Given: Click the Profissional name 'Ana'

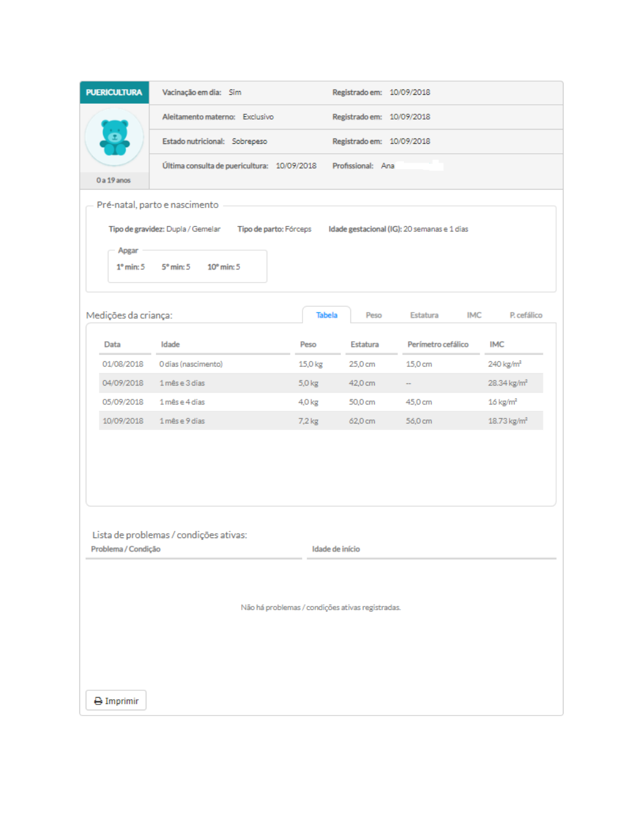Looking at the screenshot, I should click(x=388, y=166).
